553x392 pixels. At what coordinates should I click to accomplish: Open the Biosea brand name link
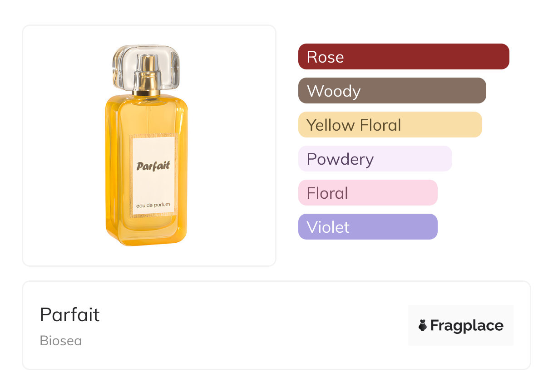(61, 341)
